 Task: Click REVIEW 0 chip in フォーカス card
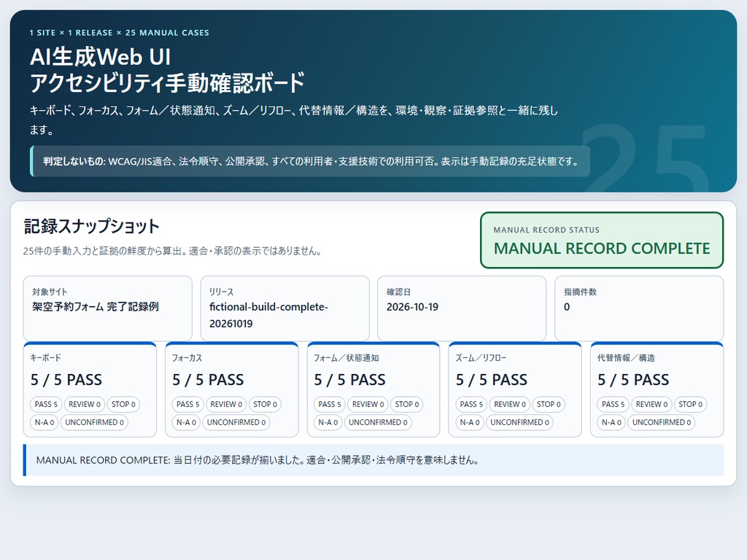pyautogui.click(x=226, y=404)
